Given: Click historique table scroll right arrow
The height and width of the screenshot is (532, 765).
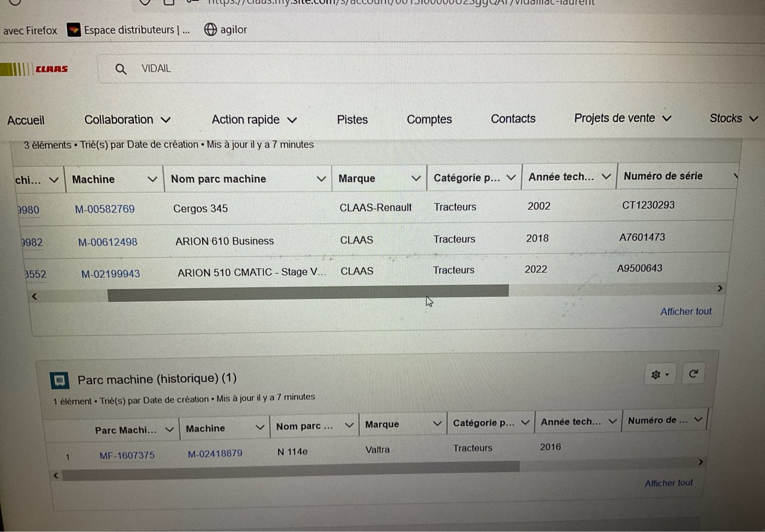Looking at the screenshot, I should pos(700,462).
